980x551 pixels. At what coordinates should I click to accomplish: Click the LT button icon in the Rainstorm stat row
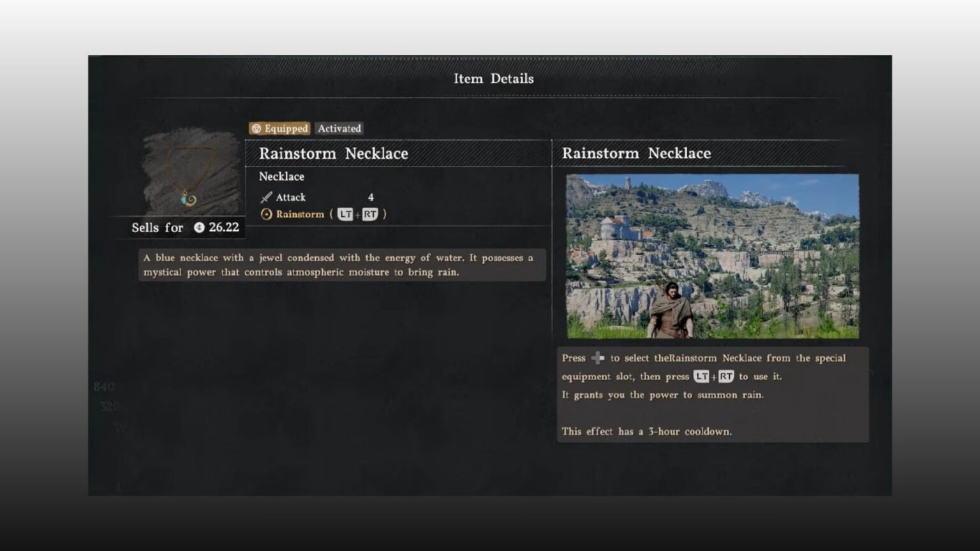pos(345,215)
